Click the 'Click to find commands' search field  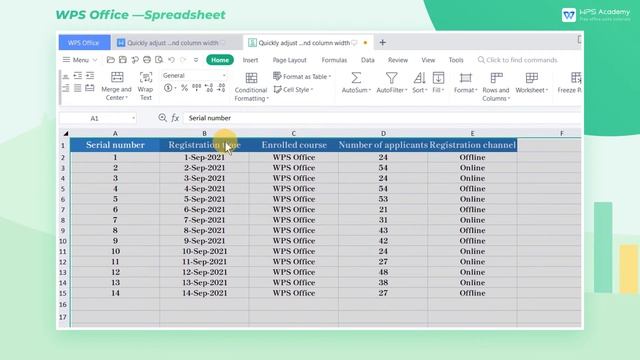tap(518, 60)
